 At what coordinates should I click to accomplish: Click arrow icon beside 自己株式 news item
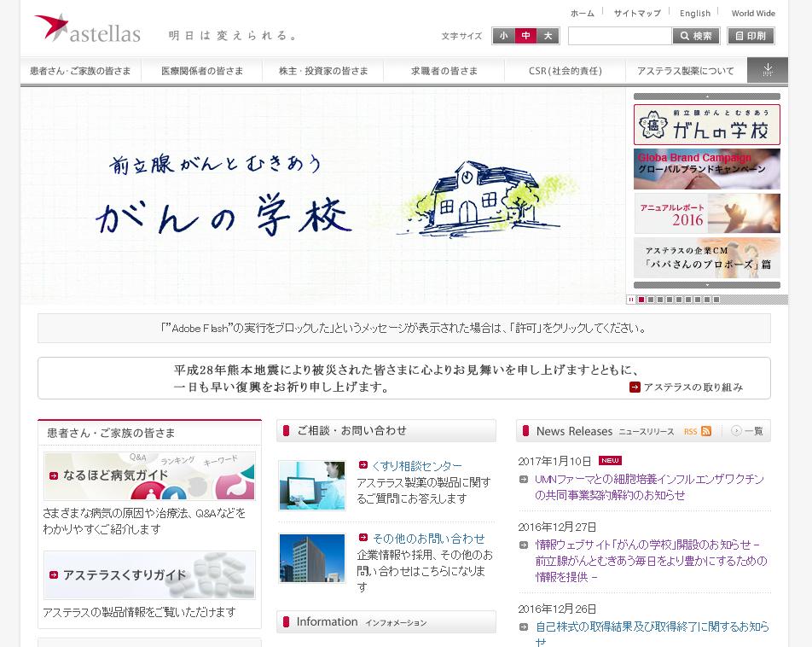524,627
